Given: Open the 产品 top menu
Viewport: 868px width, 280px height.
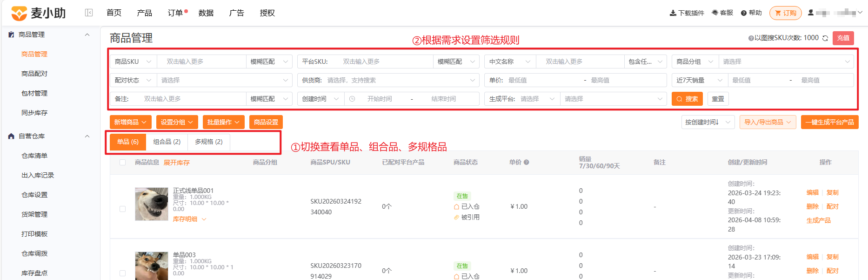Looking at the screenshot, I should pos(145,13).
